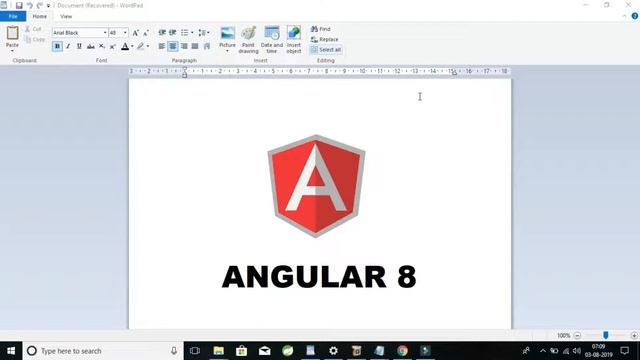Open the text color dropdown arrow
Image resolution: width=640 pixels, height=360 pixels.
[x=132, y=47]
